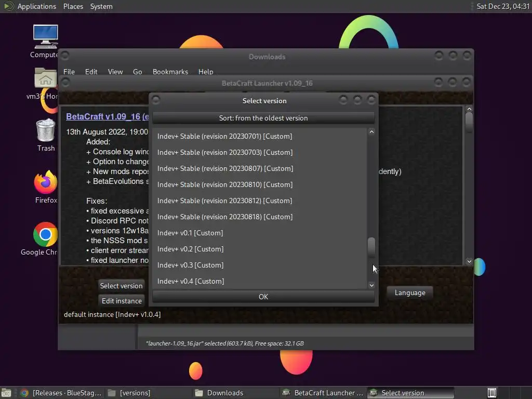
Task: Click changelog panel scrollbar up arrow
Action: click(x=469, y=109)
